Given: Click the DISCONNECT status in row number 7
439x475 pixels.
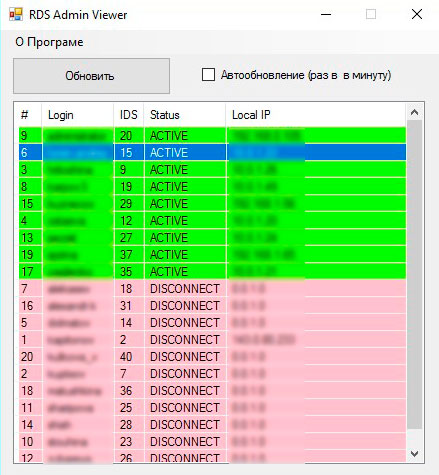Looking at the screenshot, I should coord(185,289).
